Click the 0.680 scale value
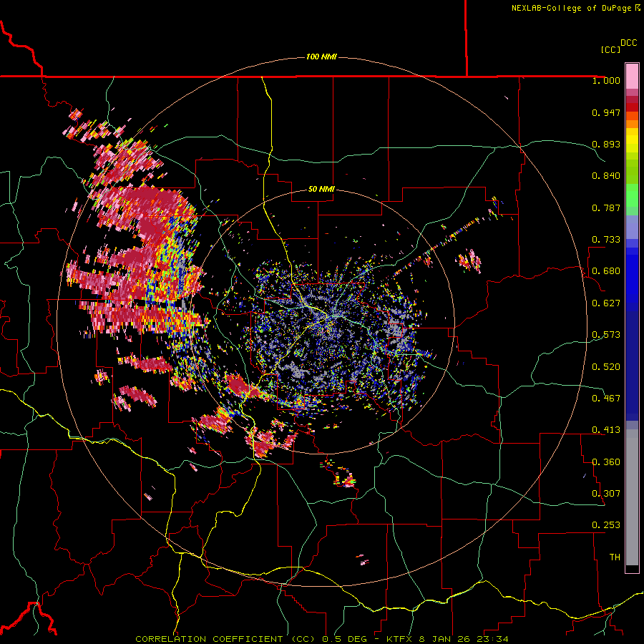The image size is (644, 644). pyautogui.click(x=606, y=271)
